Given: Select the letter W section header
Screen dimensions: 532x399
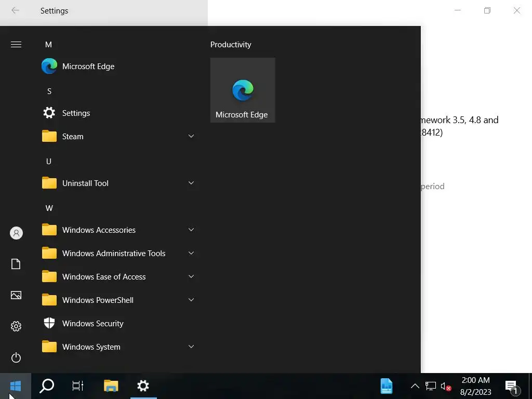Looking at the screenshot, I should pos(49,208).
